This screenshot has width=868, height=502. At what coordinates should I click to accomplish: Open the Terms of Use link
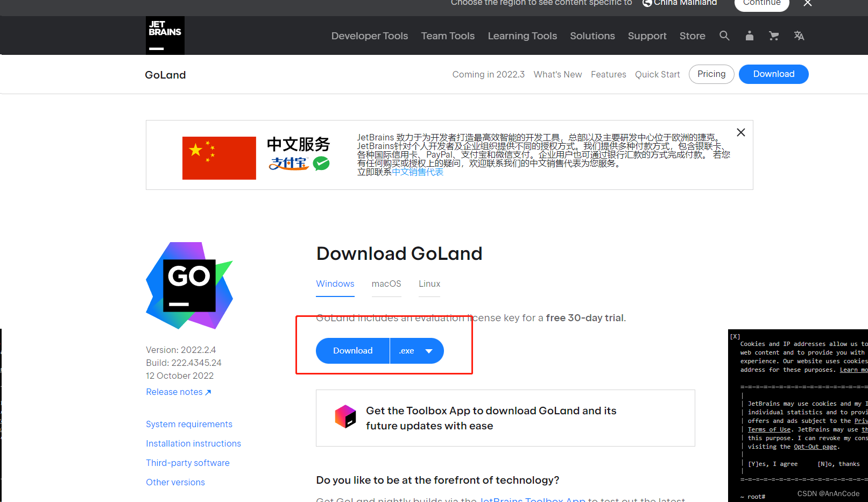coord(769,429)
